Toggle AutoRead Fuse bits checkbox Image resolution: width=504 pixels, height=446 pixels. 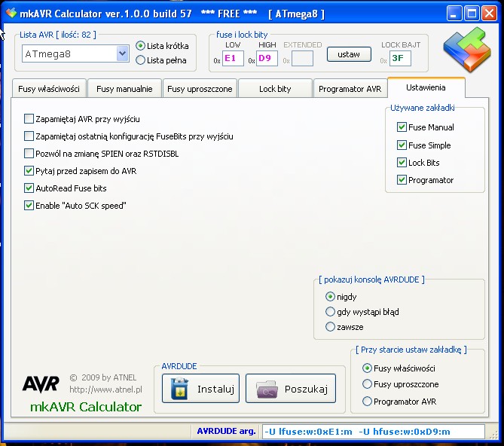pos(29,188)
